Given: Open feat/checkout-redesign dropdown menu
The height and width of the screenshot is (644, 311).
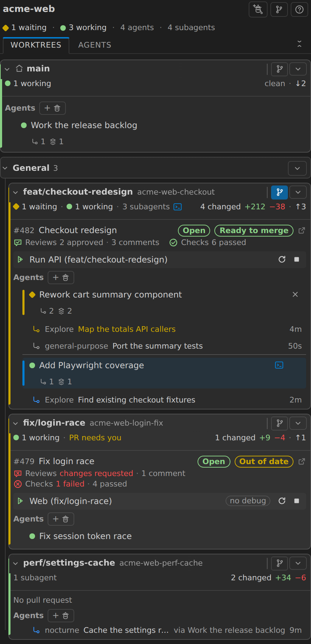Looking at the screenshot, I should (298, 192).
